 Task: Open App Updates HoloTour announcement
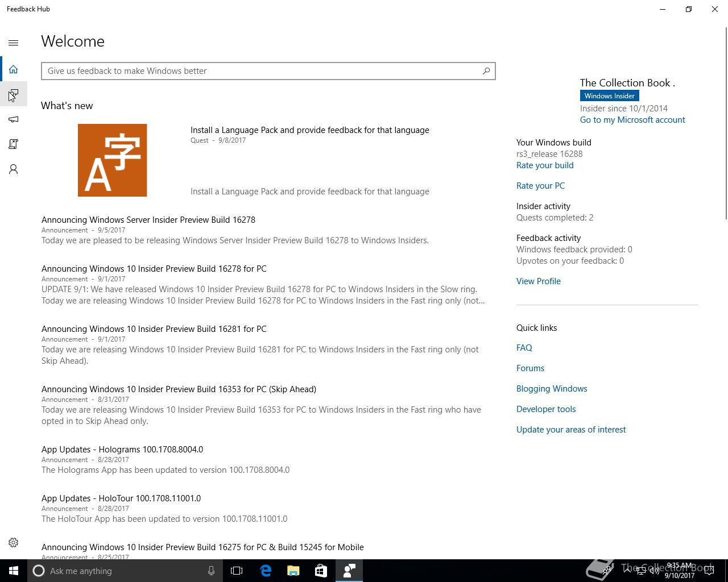pyautogui.click(x=121, y=498)
